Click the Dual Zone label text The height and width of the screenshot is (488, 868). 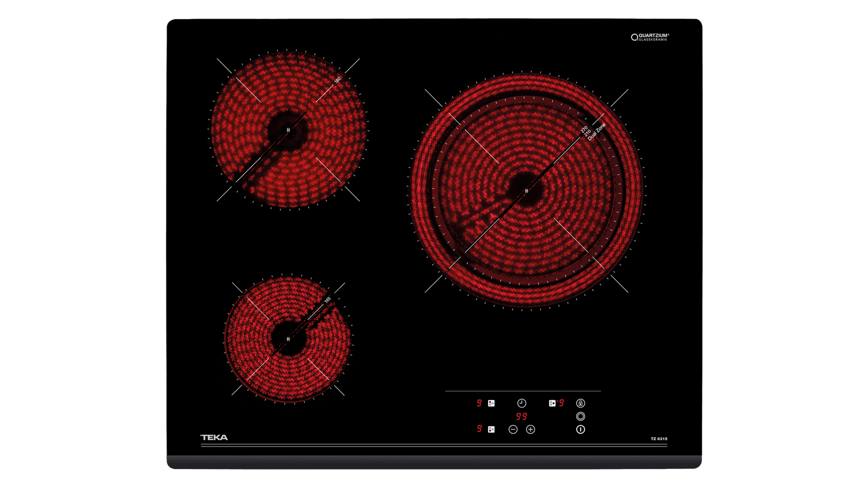pyautogui.click(x=597, y=132)
